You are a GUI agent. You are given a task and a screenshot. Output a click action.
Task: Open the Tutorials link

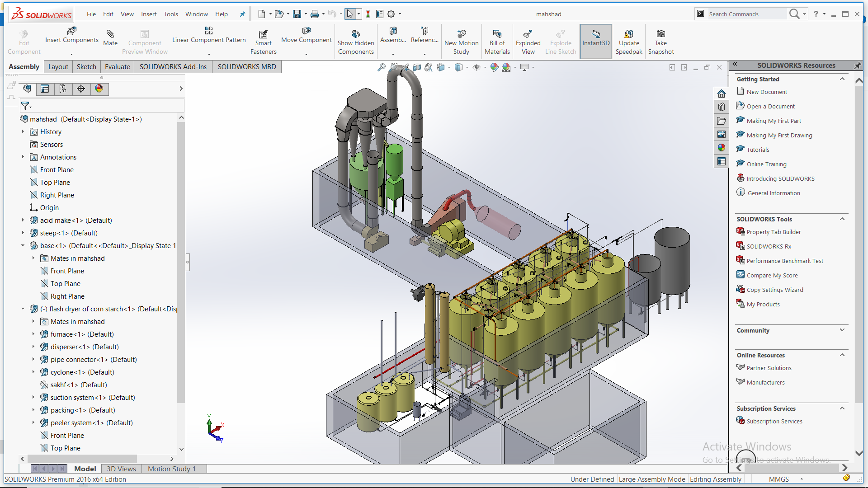(x=758, y=150)
